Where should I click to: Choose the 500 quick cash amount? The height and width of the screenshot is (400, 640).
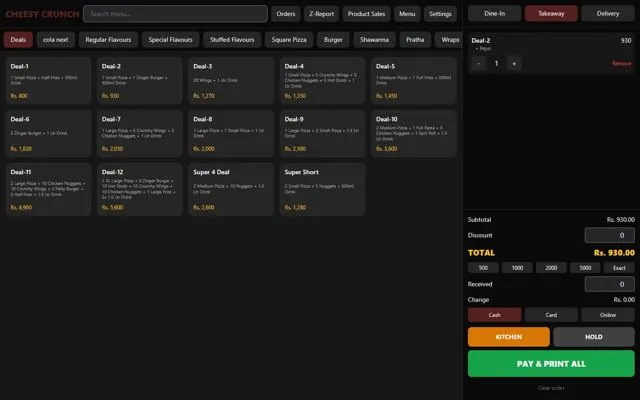point(483,268)
